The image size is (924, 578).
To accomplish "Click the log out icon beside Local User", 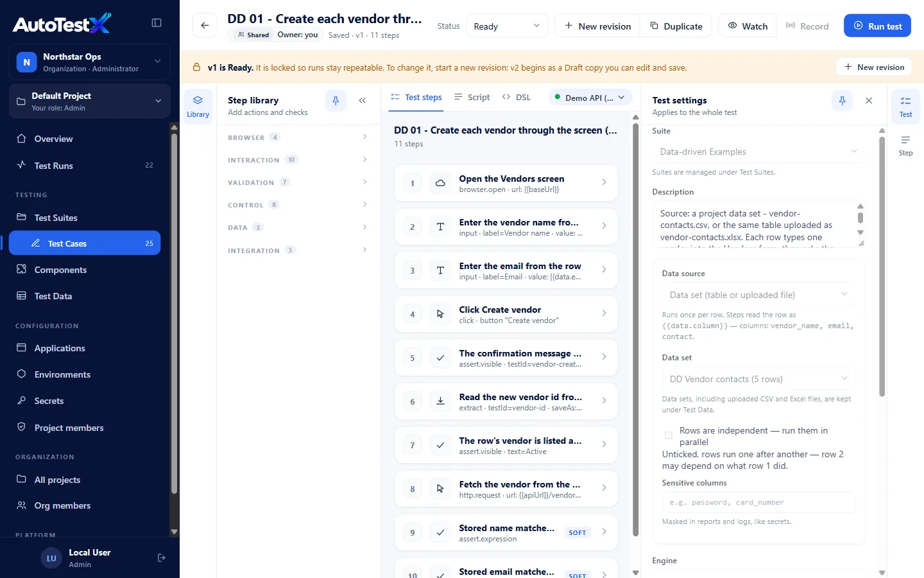I will 162,558.
